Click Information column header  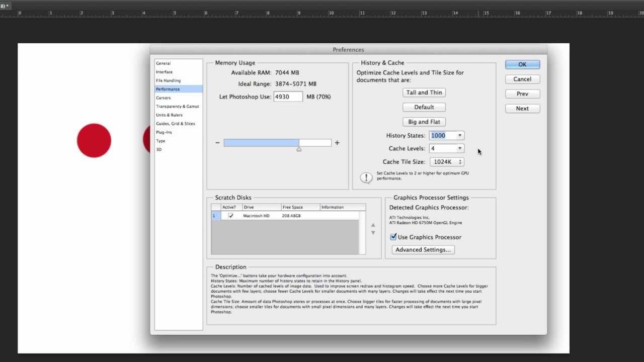click(x=343, y=207)
